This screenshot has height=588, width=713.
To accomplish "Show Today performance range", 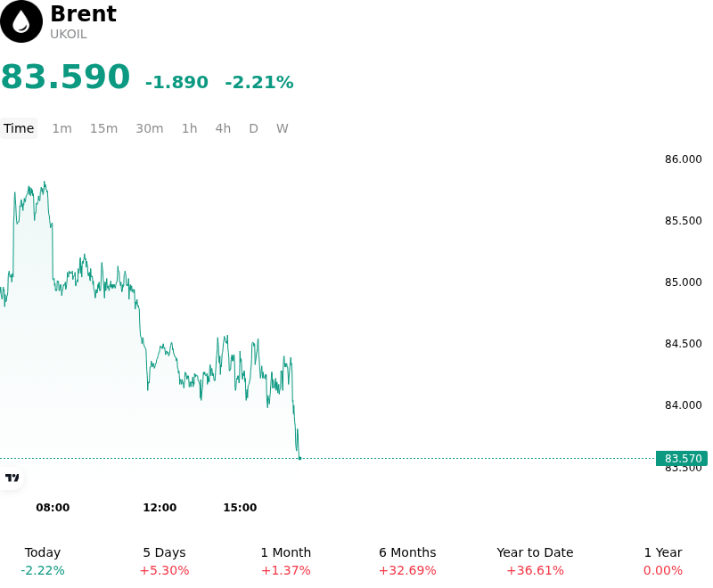I will [x=43, y=561].
